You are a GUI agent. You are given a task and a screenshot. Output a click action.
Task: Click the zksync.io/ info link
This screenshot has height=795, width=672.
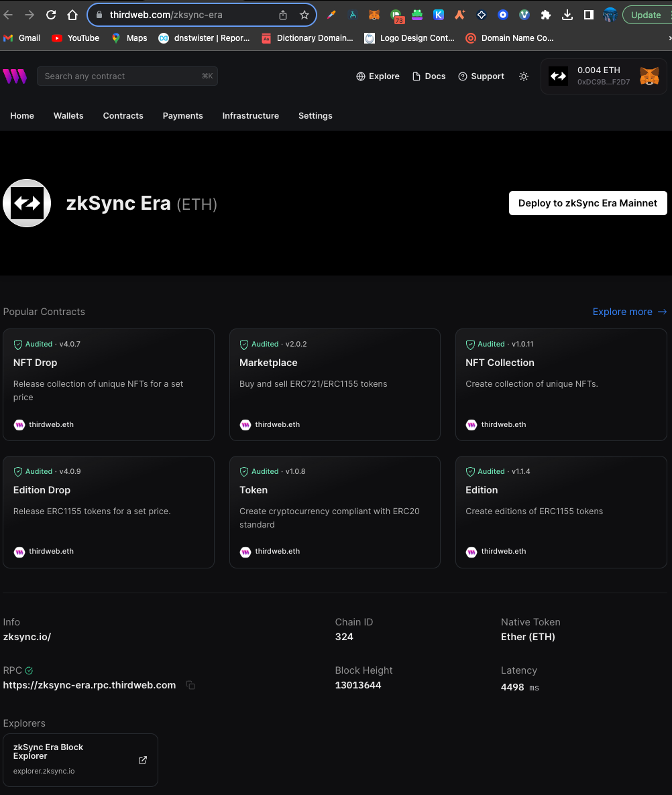point(27,637)
